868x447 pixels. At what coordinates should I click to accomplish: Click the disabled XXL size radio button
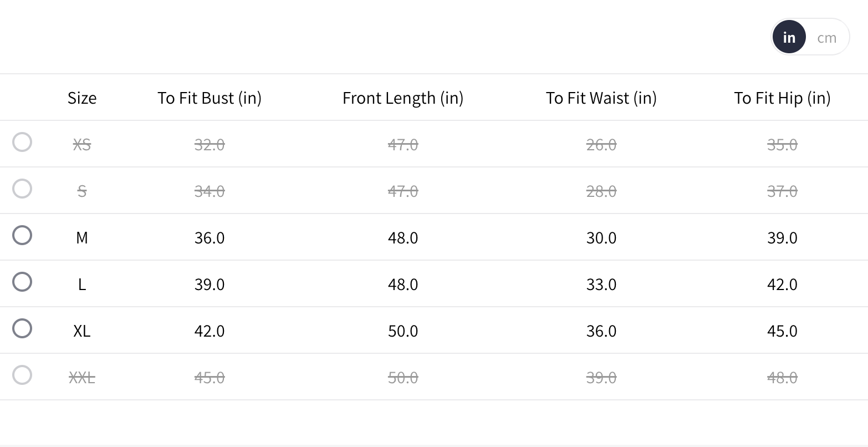(x=22, y=375)
